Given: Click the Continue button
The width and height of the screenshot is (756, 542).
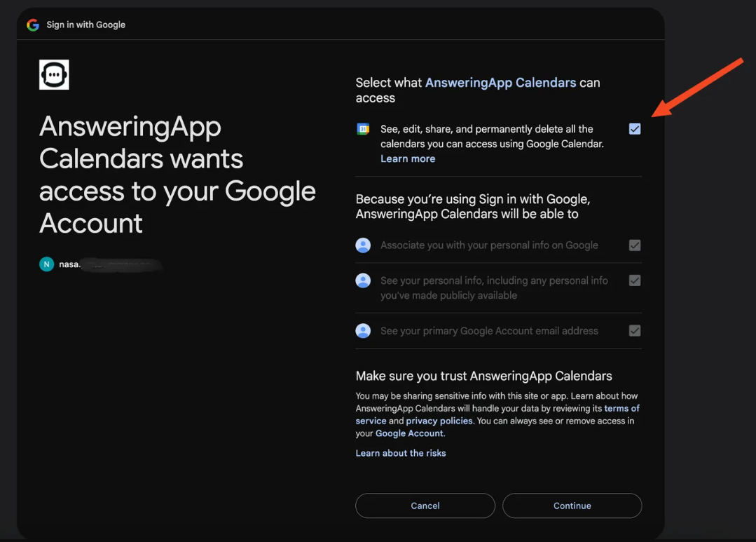Looking at the screenshot, I should coord(572,506).
